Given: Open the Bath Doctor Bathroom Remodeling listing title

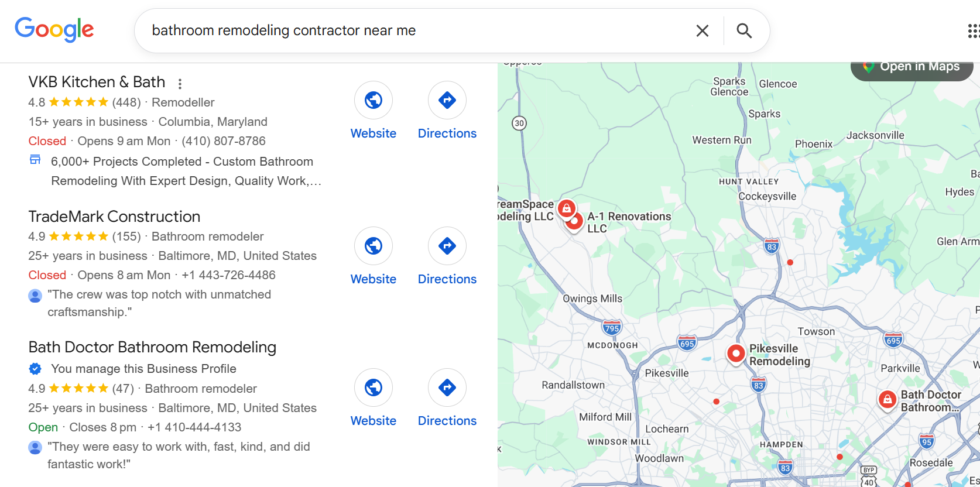Looking at the screenshot, I should (152, 347).
